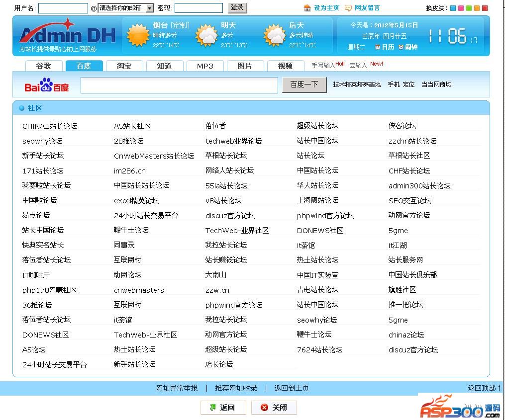505x420 pixels.
Task: Choose the red skin swatch
Action: click(x=485, y=8)
